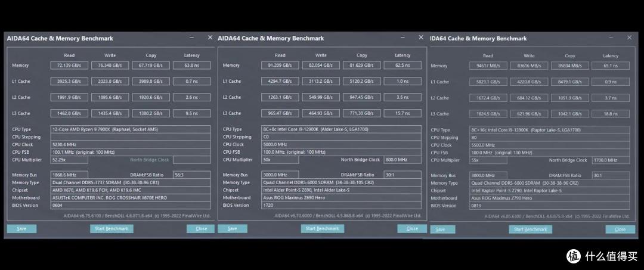Screen dimensions: 644x270
Task: Click the 18.8 ns L3 latency value
Action: (611, 114)
